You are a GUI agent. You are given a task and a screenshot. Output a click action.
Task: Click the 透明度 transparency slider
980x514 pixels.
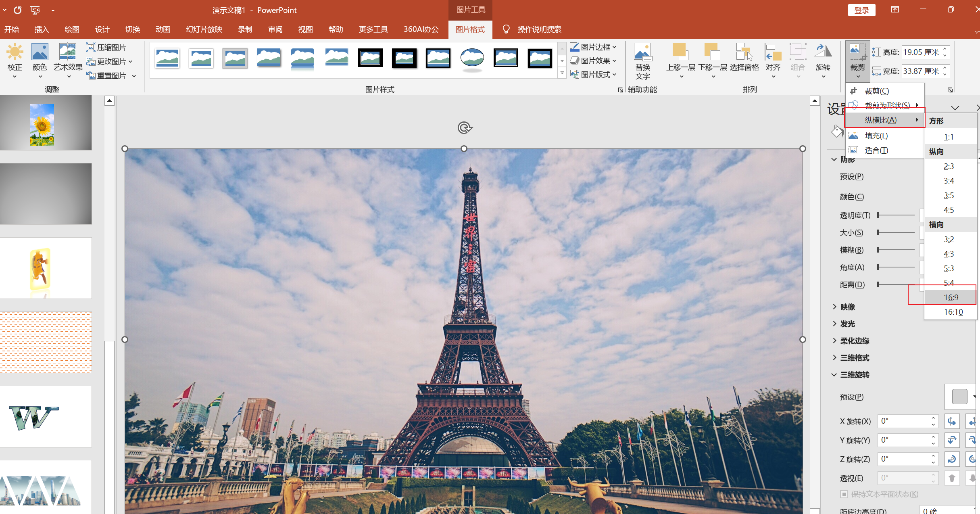(895, 215)
